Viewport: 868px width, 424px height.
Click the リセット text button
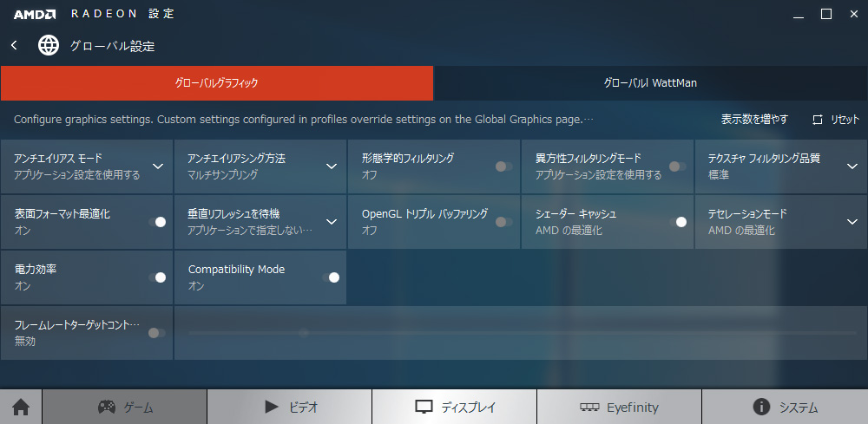(x=845, y=120)
